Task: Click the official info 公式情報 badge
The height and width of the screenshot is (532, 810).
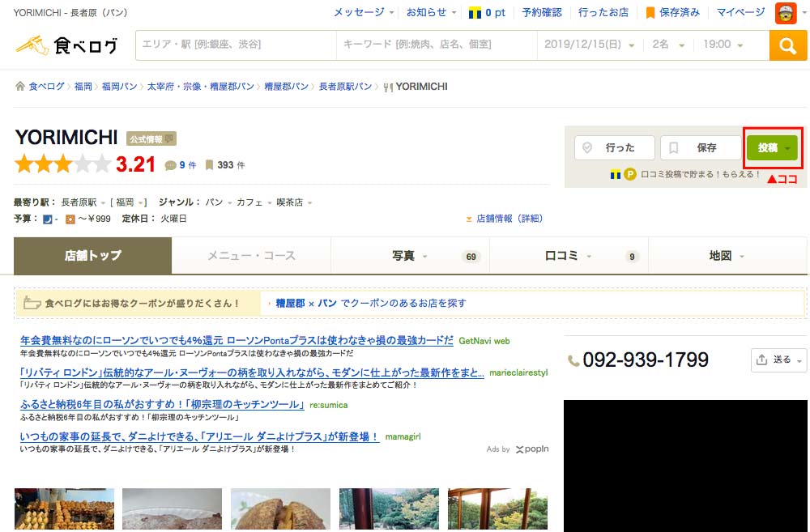Action: 151,139
